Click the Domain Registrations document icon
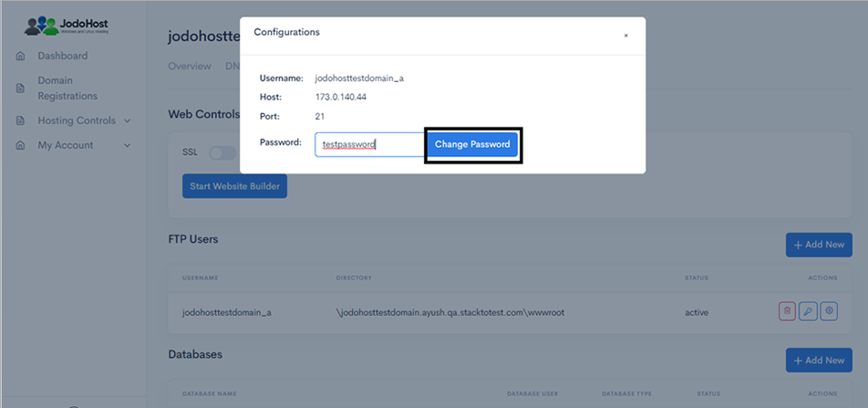The image size is (868, 408). coord(20,89)
